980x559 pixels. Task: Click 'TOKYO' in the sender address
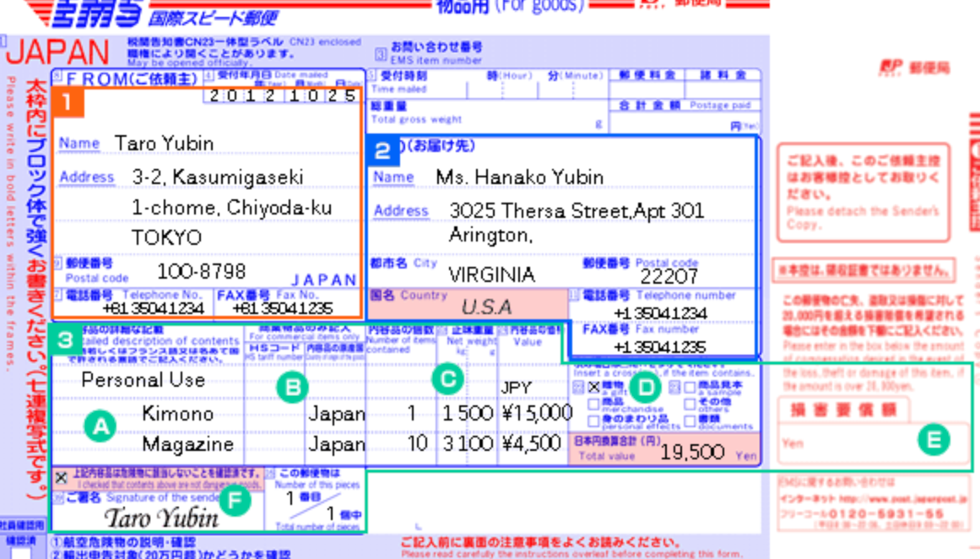coord(167,237)
